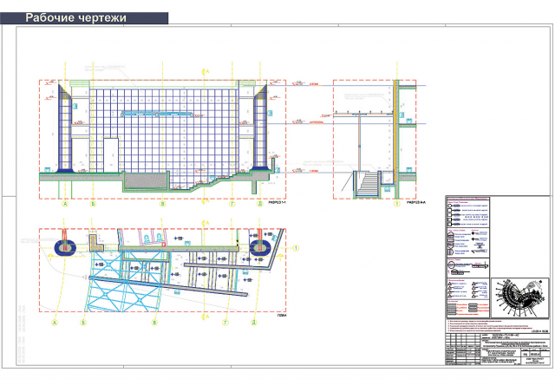Click the drawing title block stamp table
The width and height of the screenshot is (555, 392).
click(x=498, y=350)
